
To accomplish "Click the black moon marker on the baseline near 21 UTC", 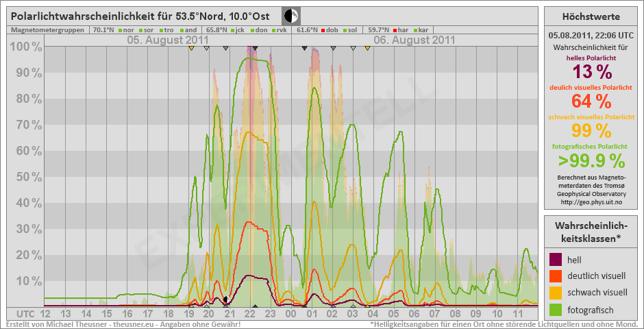I will point(226,299).
